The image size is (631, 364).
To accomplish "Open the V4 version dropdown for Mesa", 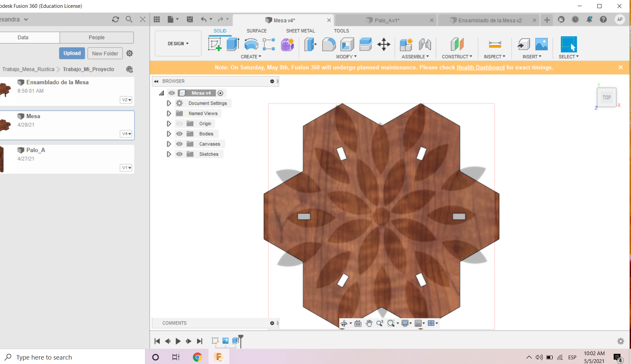I will (x=126, y=134).
